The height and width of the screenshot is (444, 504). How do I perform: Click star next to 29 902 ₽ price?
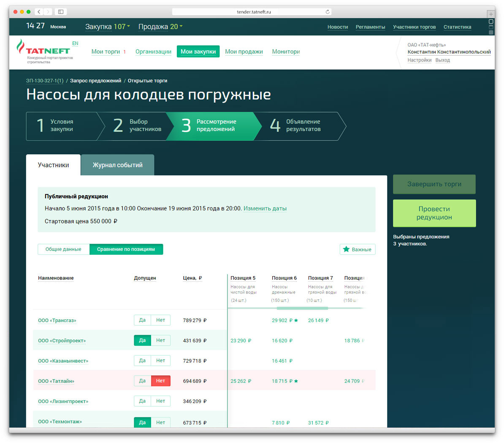pyautogui.click(x=296, y=320)
